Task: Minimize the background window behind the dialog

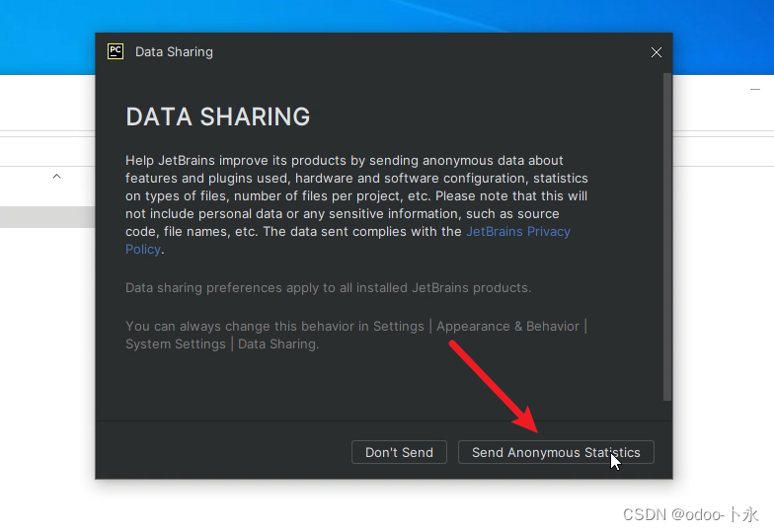Action: coord(754,89)
